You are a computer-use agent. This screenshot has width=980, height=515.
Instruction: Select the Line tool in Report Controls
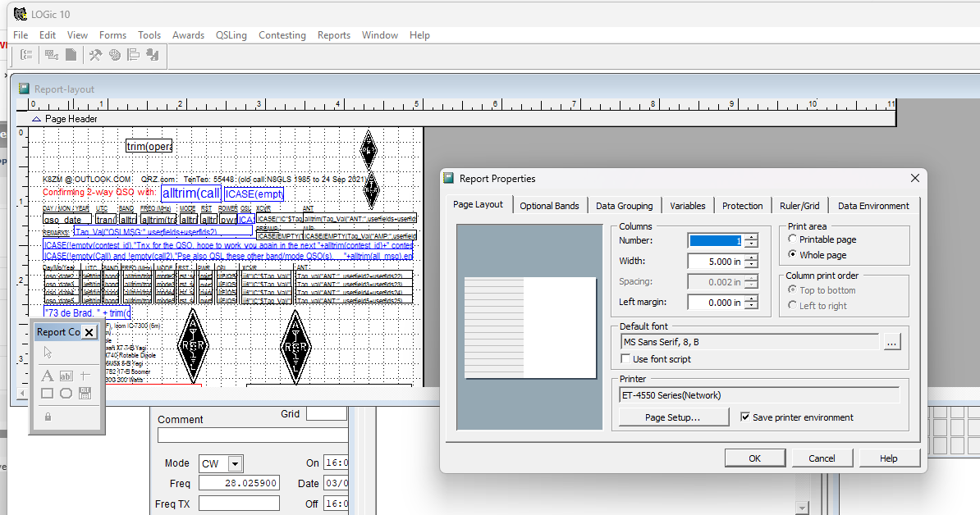[x=85, y=376]
